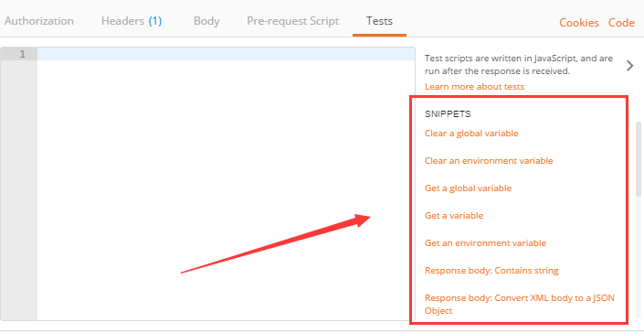
Task: Switch to the Headers (1) tab
Action: 132,21
